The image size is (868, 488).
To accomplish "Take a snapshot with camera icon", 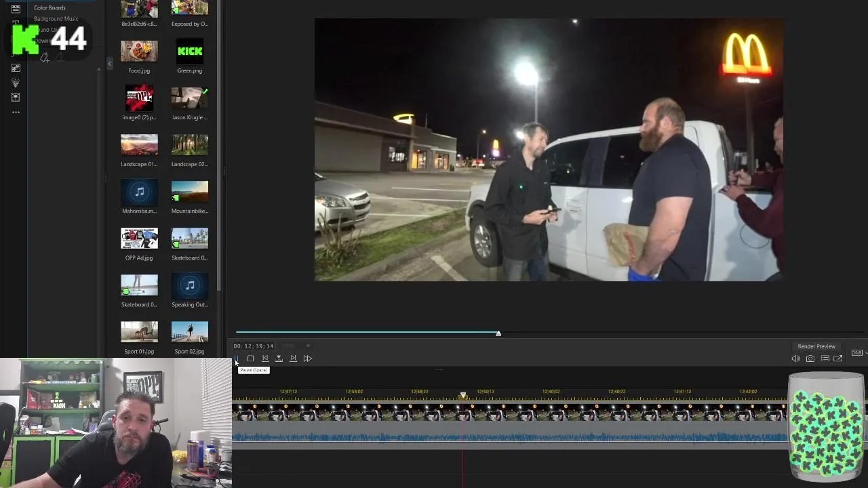I will tap(810, 359).
